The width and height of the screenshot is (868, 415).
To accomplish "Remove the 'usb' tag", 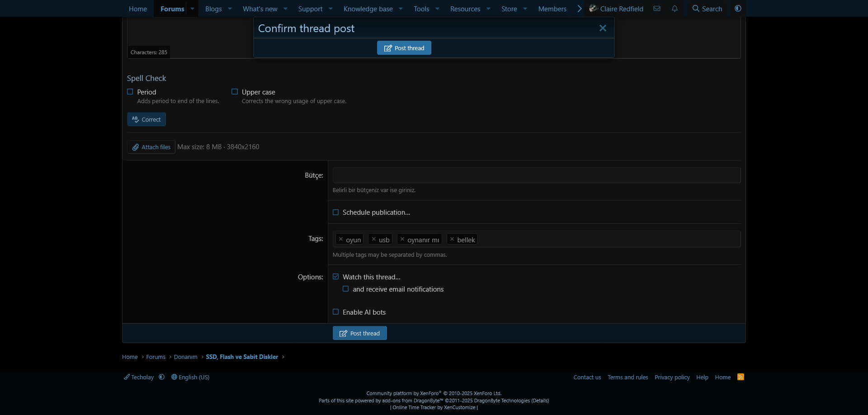I will [x=374, y=239].
